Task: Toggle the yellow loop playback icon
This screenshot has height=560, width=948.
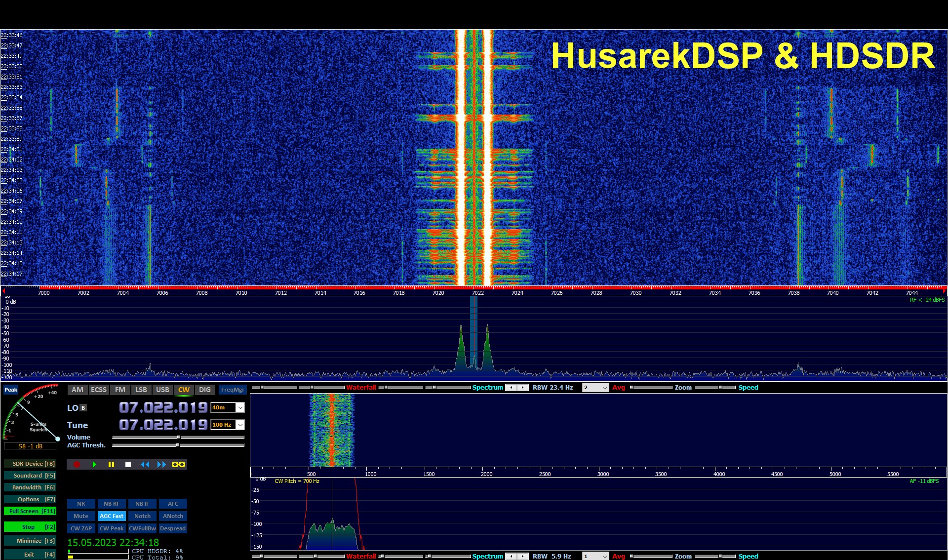Action: pos(178,464)
